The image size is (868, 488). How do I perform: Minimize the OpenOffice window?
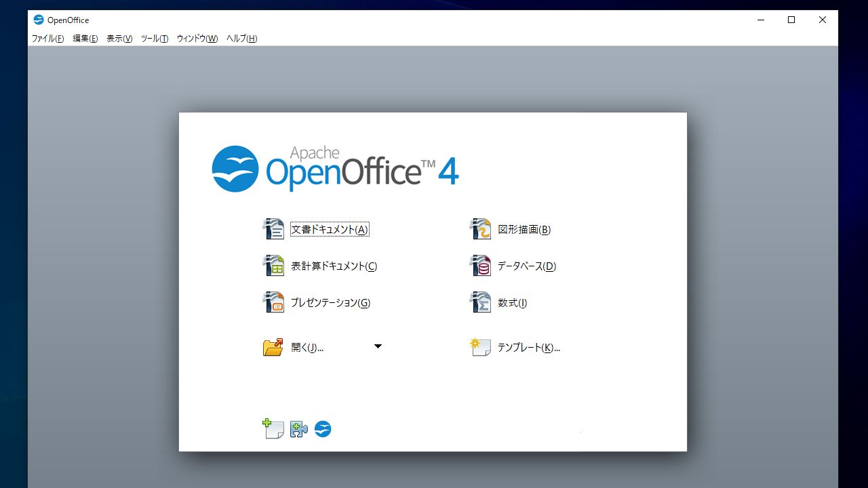760,20
